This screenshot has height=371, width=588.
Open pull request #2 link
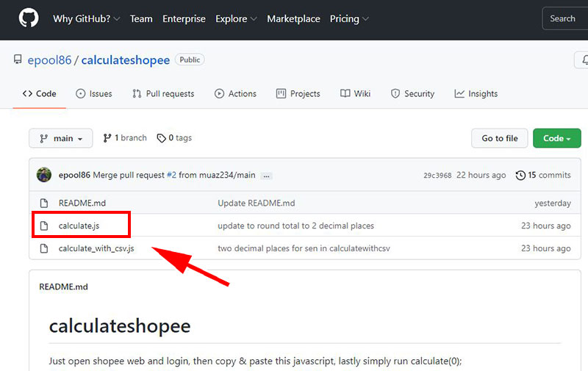171,175
